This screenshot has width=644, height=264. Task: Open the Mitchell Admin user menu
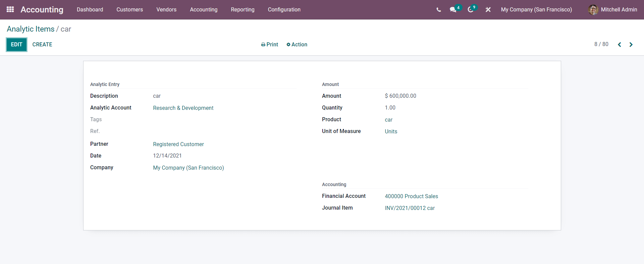point(612,10)
